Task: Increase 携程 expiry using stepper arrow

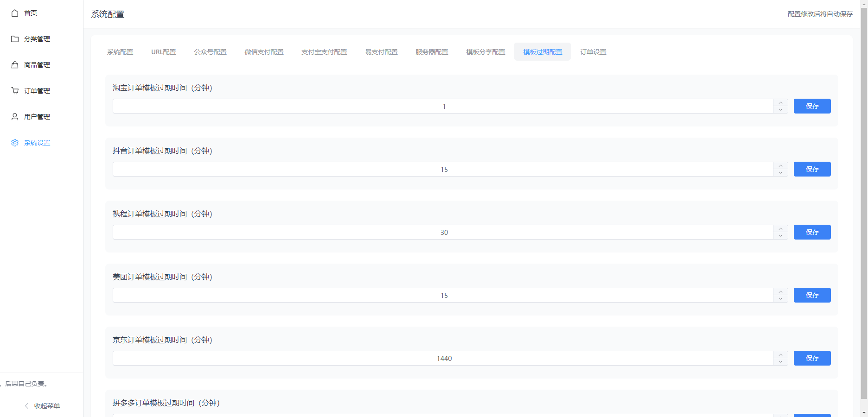Action: pos(780,229)
